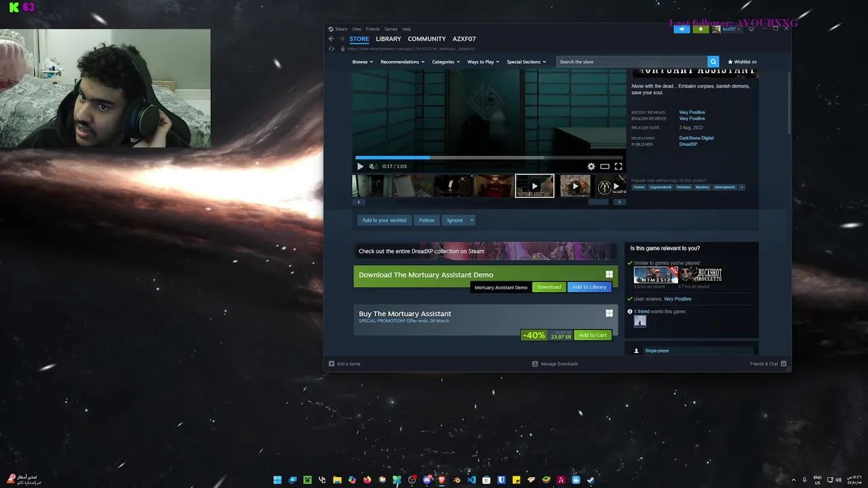Open Manage Downloads
This screenshot has height=488, width=868.
(x=555, y=364)
